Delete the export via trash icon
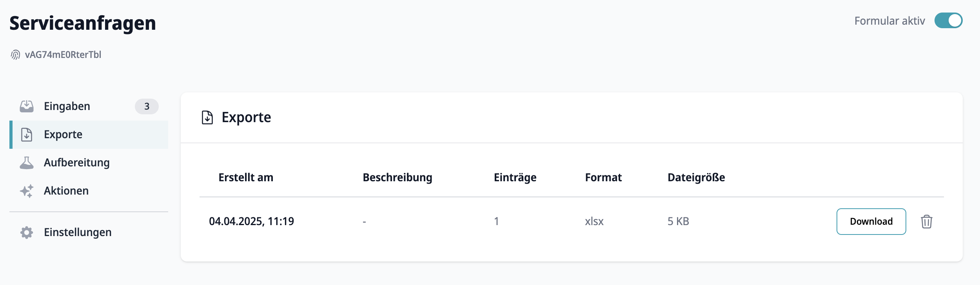This screenshot has height=285, width=980. 926,222
